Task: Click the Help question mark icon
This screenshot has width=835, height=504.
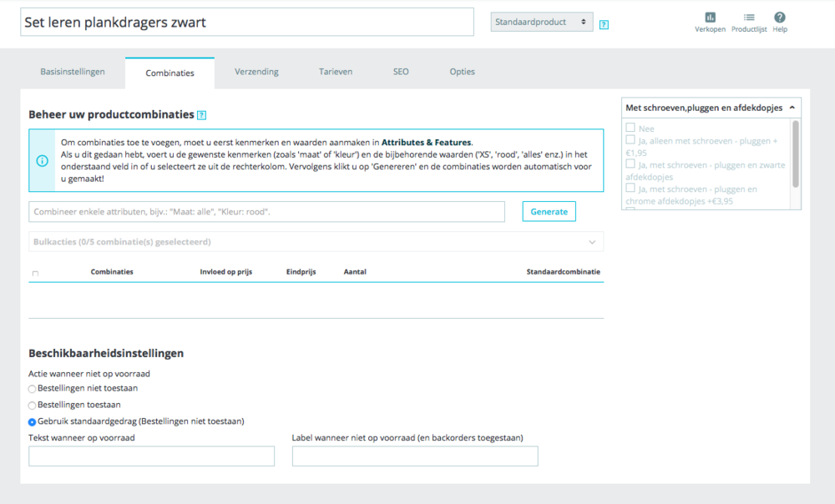Action: click(x=780, y=17)
